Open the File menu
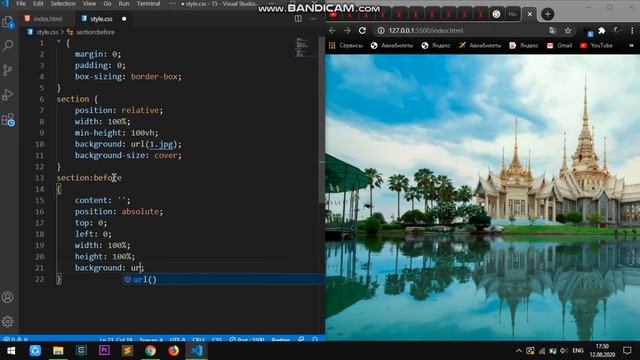The height and width of the screenshot is (360, 640). point(21,4)
